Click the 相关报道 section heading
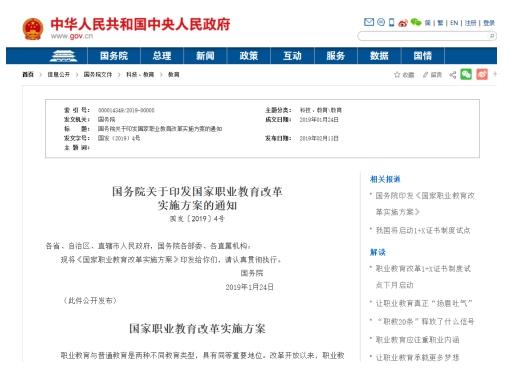Viewport: 512px width, 379px height. (x=385, y=179)
